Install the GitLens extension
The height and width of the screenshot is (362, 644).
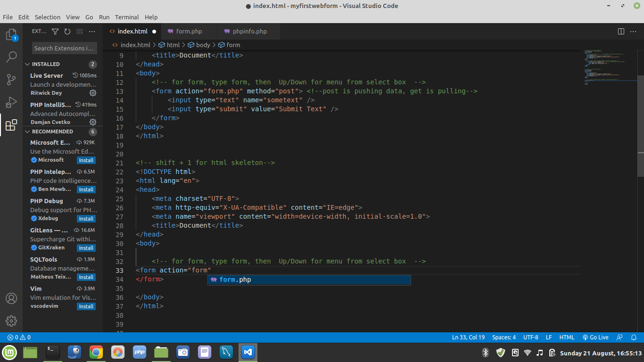tap(86, 248)
